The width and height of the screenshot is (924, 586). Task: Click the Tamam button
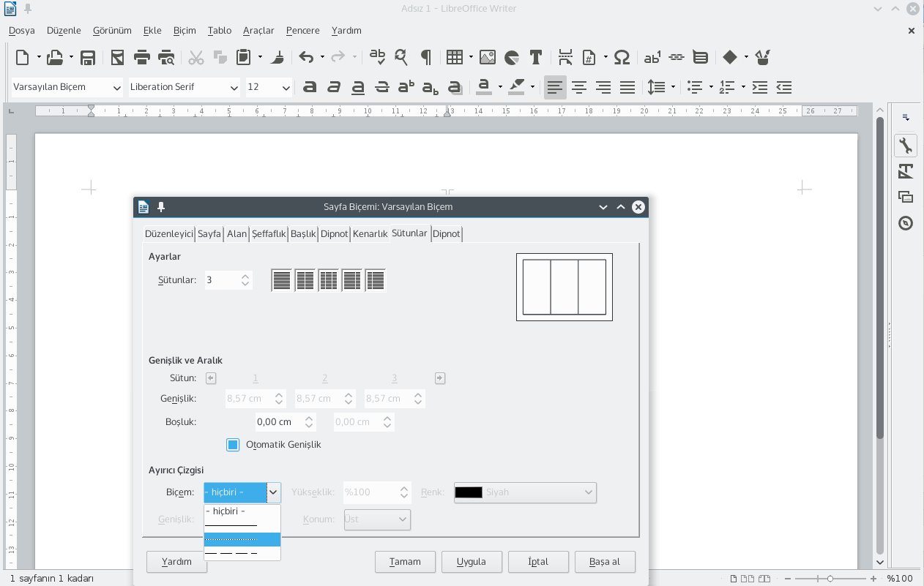(405, 562)
